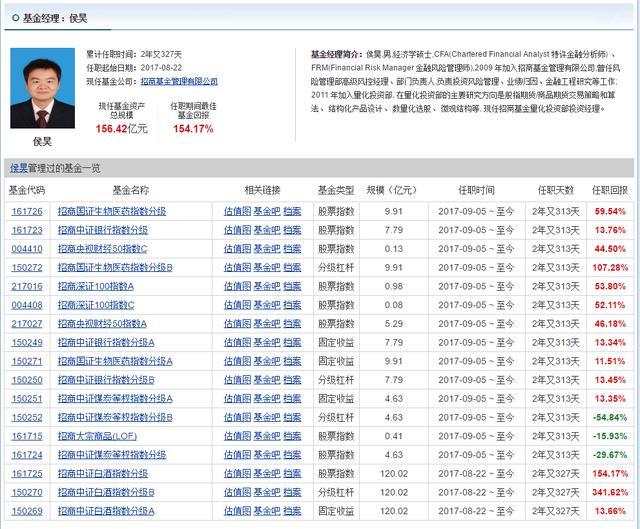Open the 侯昊 link in the fund list header

pyautogui.click(x=19, y=168)
